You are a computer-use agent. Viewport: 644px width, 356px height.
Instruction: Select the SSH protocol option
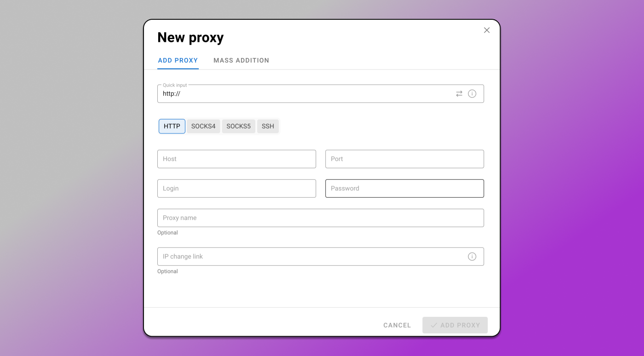[268, 126]
